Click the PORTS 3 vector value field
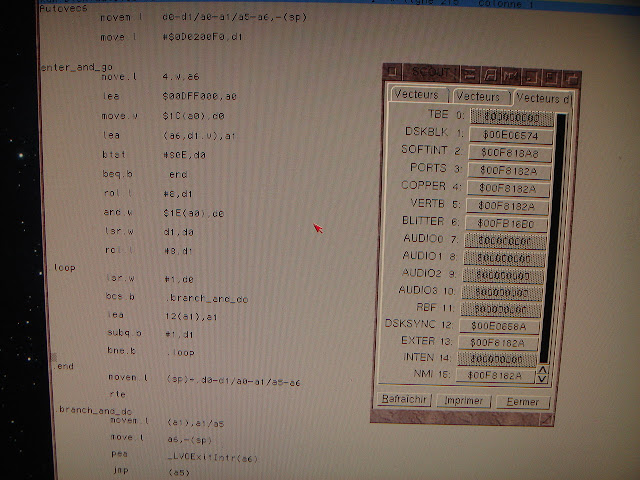Image resolution: width=640 pixels, height=480 pixels. point(509,171)
